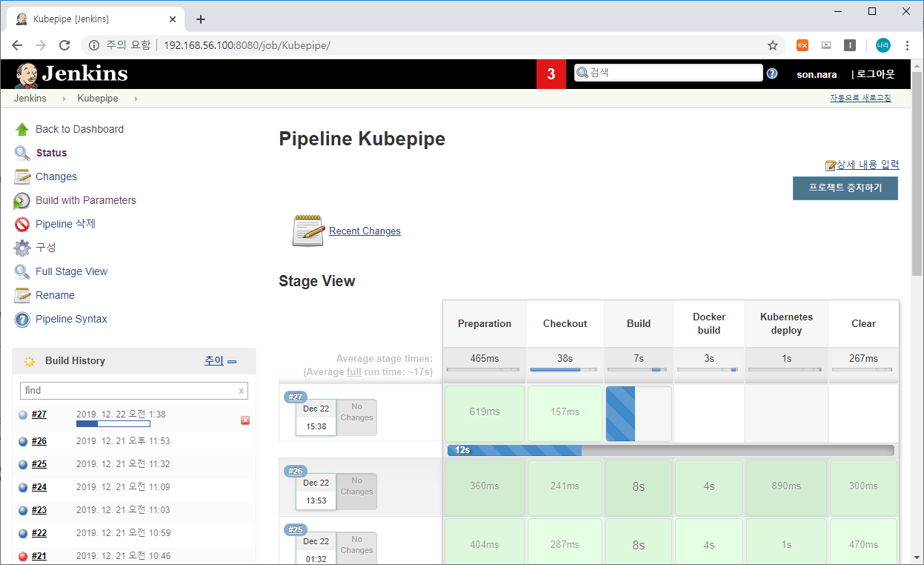Click the Pipeline Syntax question mark icon
Screen dimensions: 924x565
tap(22, 319)
